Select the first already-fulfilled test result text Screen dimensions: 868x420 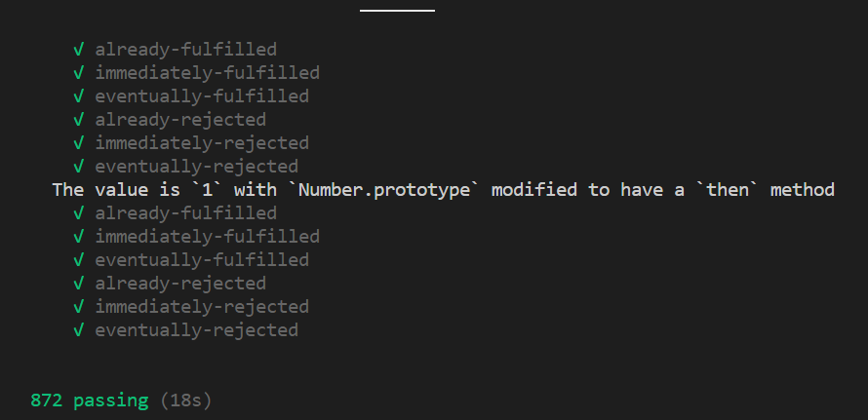185,50
